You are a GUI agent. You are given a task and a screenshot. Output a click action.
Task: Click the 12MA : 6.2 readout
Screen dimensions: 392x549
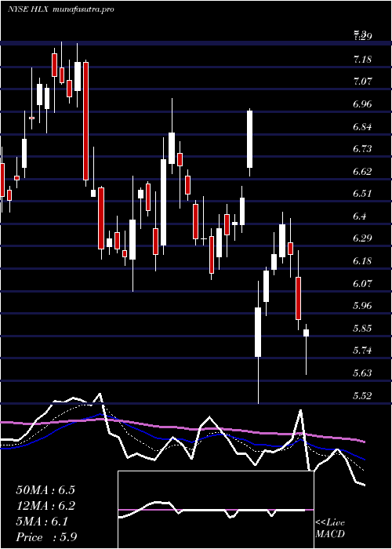pos(45,506)
